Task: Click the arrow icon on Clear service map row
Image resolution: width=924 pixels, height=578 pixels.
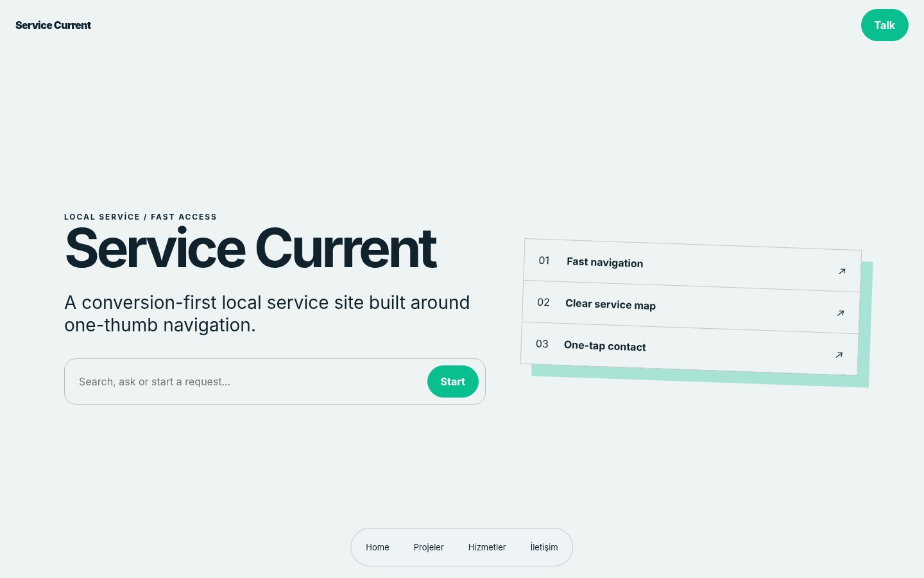Action: (x=841, y=313)
